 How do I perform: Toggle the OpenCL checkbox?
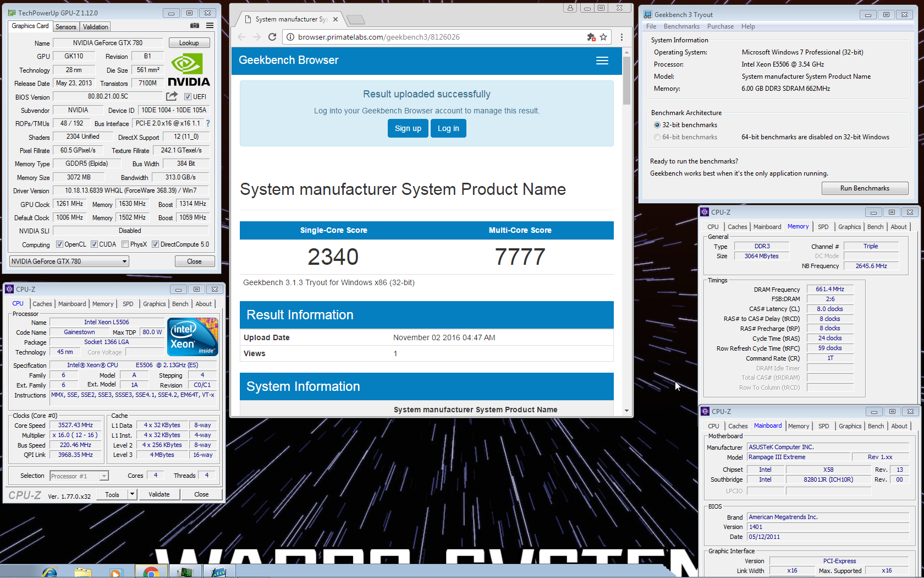60,244
